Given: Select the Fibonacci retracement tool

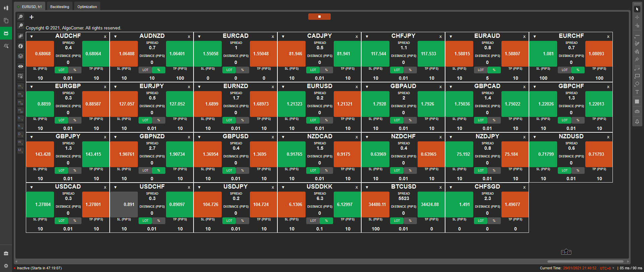Looking at the screenshot, I should point(637,68).
